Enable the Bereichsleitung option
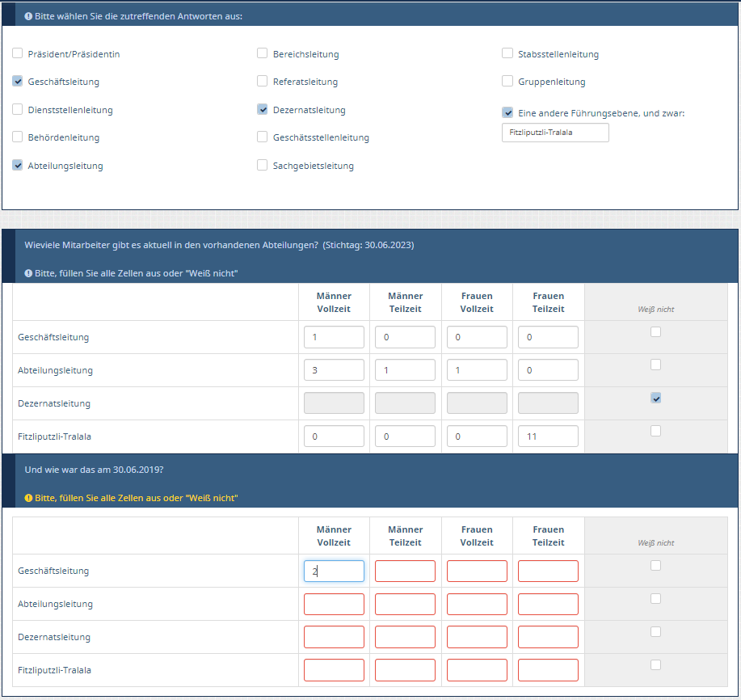The image size is (741, 700). coord(263,53)
